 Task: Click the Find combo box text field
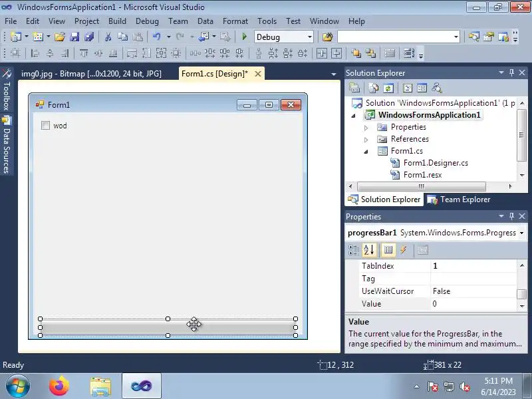tap(395, 37)
